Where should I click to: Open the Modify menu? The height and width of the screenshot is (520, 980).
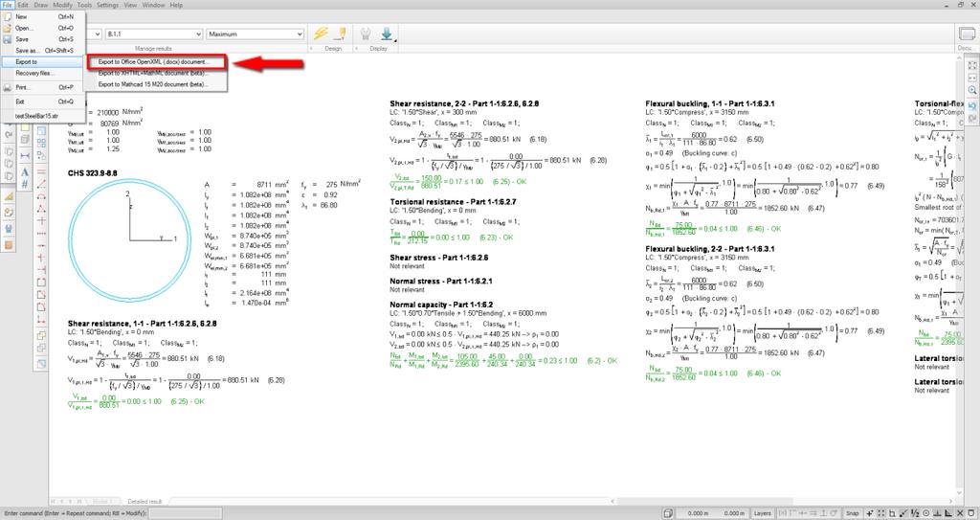62,5
